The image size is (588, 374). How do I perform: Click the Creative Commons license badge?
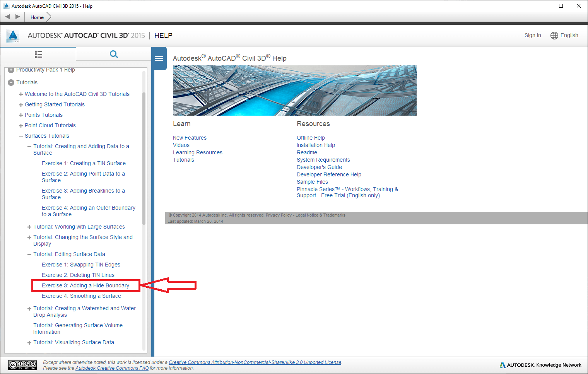click(22, 365)
